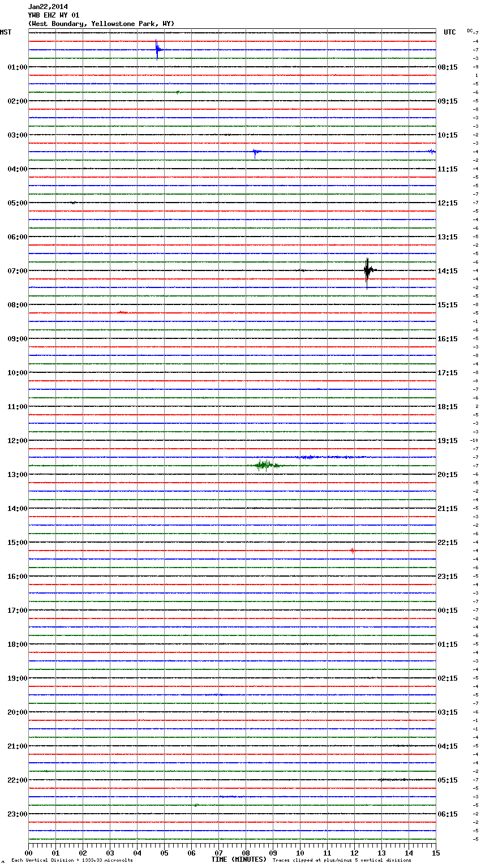Click the 14:15 UTC label
481x868 pixels.
(x=448, y=271)
